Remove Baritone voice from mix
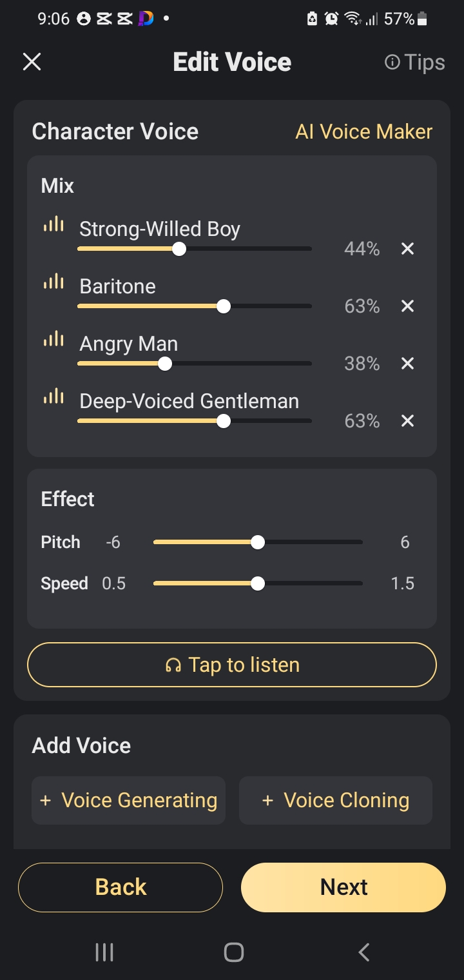This screenshot has height=980, width=464. [x=407, y=306]
